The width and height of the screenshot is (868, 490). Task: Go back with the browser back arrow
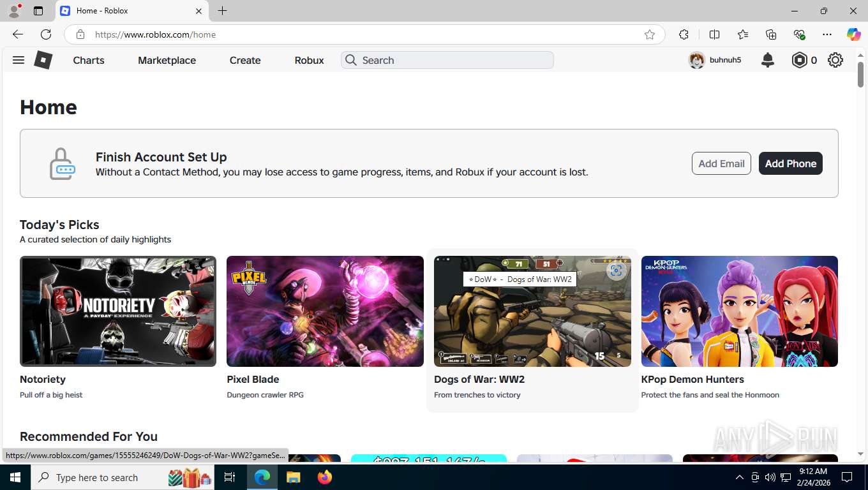coord(18,34)
